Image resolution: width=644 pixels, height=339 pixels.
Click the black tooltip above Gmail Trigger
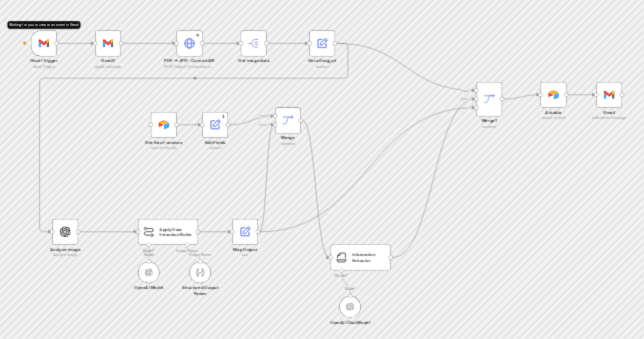43,24
